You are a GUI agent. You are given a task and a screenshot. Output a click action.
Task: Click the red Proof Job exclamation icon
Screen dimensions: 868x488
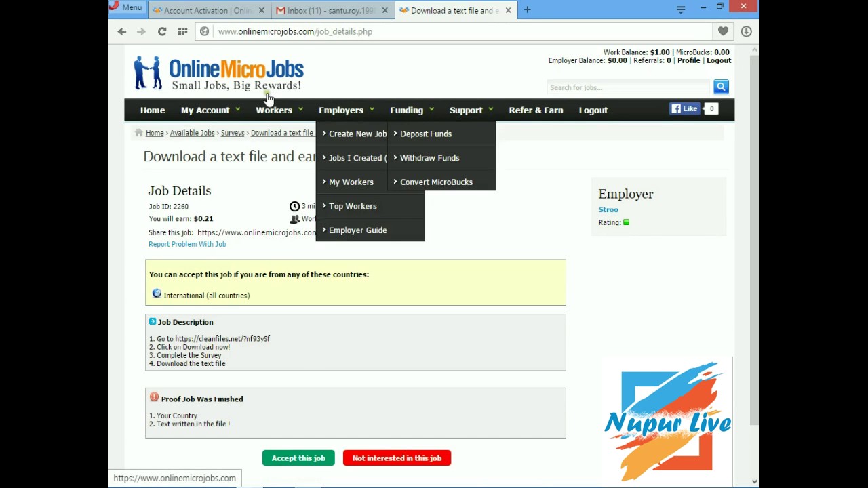[154, 397]
